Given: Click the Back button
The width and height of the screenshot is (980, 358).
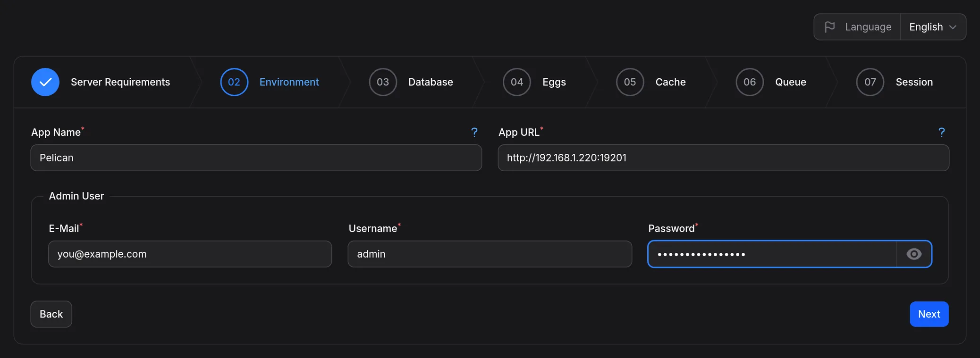Looking at the screenshot, I should pyautogui.click(x=51, y=314).
